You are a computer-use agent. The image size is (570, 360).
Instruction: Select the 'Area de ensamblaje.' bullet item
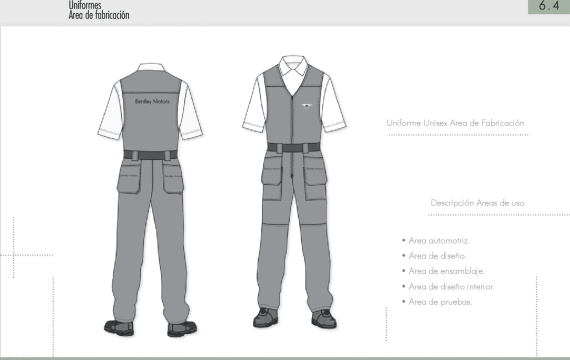446,271
